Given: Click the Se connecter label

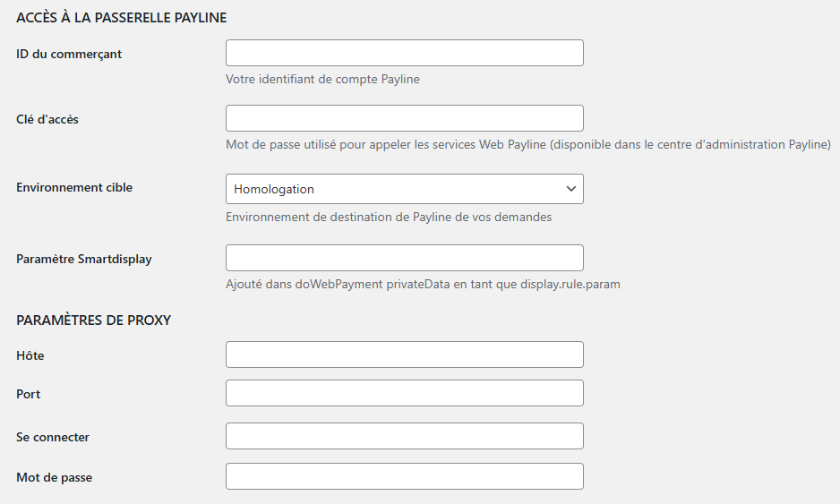Looking at the screenshot, I should click(x=53, y=437).
